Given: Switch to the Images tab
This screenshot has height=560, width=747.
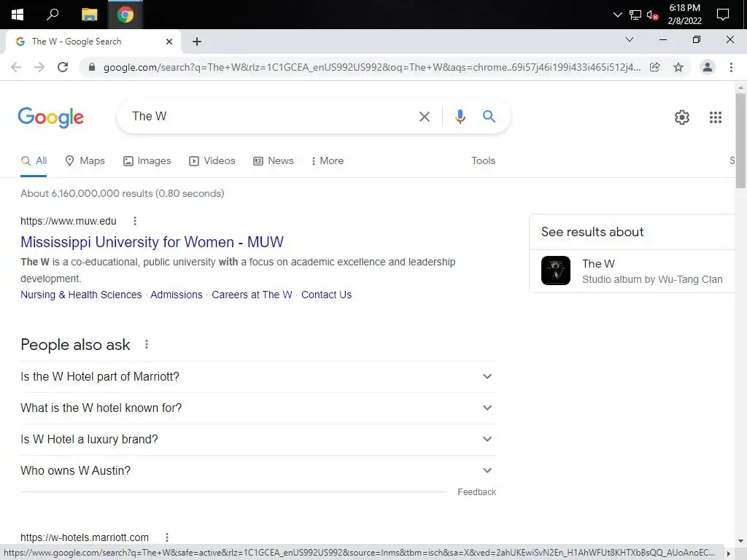Looking at the screenshot, I should [147, 161].
